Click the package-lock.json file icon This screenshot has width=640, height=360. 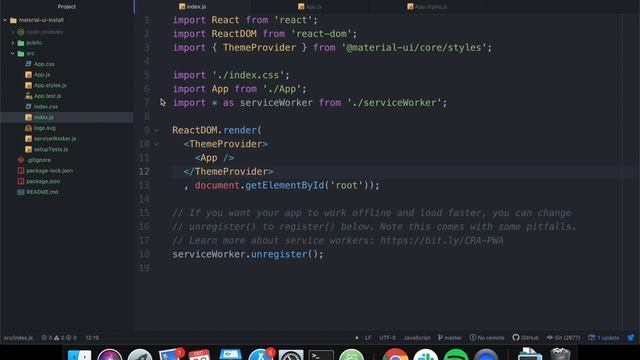21,171
